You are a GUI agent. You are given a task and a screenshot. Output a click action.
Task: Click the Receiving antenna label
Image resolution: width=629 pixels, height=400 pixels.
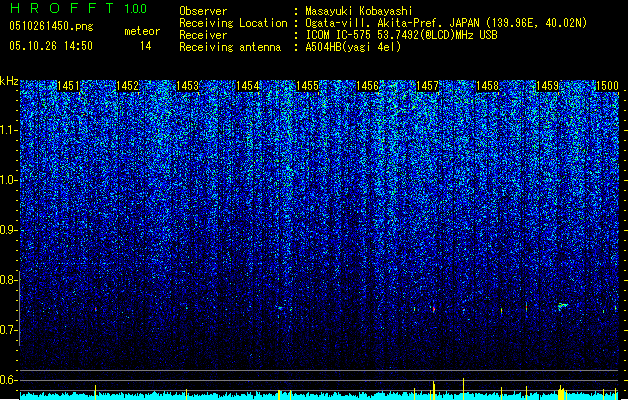[x=230, y=47]
